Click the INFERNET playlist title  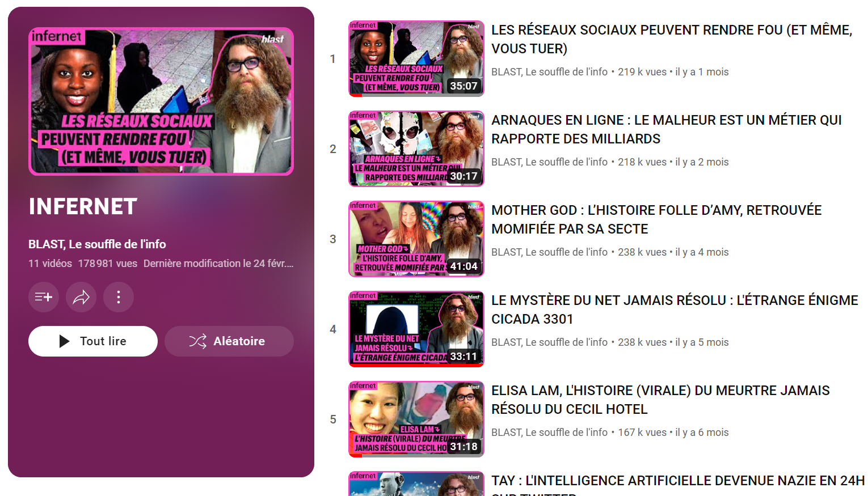(x=83, y=207)
